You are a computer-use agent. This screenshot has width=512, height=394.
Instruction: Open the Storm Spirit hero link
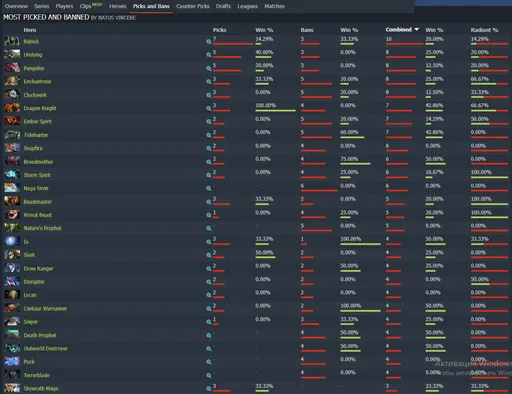(37, 175)
